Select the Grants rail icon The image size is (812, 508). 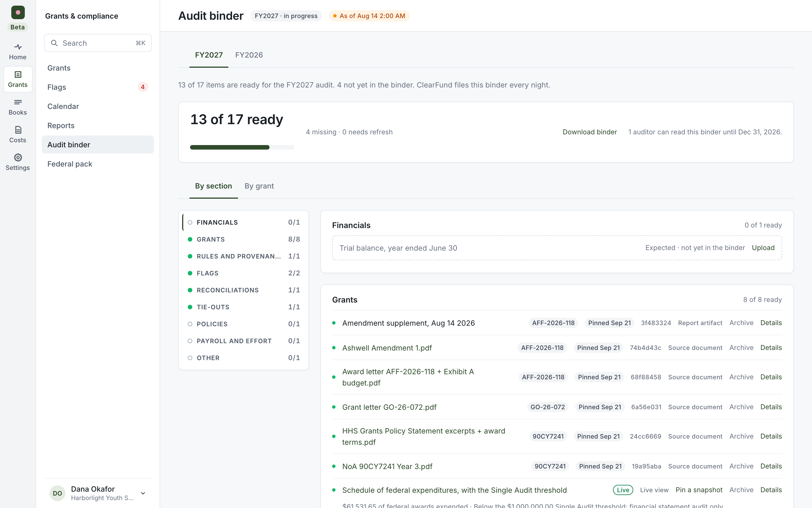point(18,79)
